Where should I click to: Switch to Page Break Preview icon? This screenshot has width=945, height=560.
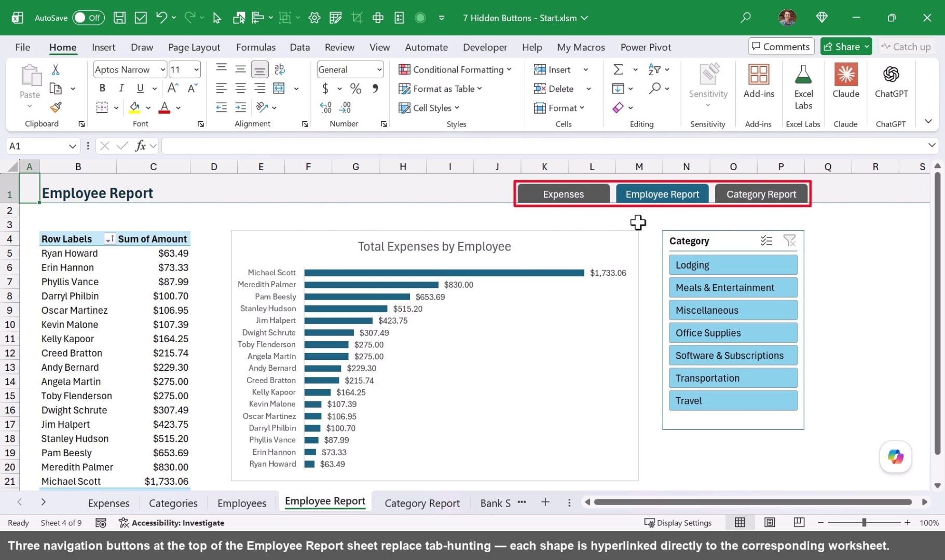(799, 523)
